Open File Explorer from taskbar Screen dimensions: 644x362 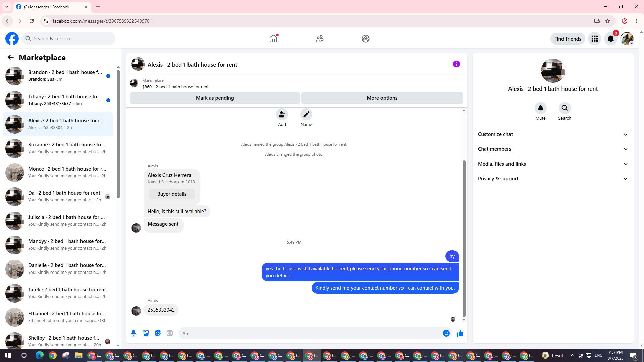tap(78, 355)
